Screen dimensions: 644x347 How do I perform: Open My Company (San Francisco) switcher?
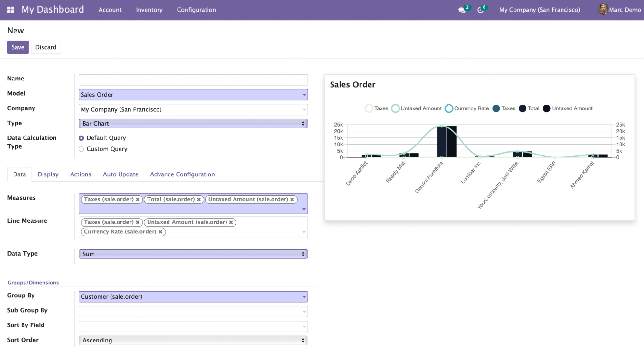point(540,10)
